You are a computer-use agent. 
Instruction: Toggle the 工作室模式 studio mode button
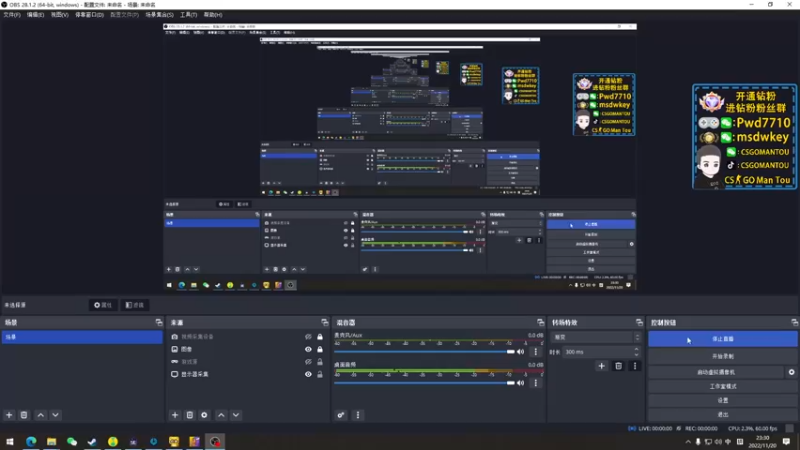click(x=722, y=386)
